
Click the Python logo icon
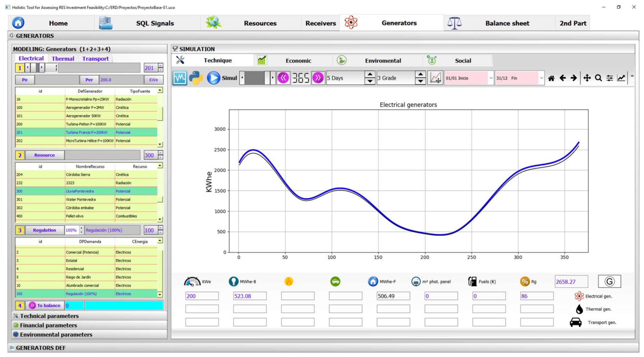pyautogui.click(x=195, y=78)
